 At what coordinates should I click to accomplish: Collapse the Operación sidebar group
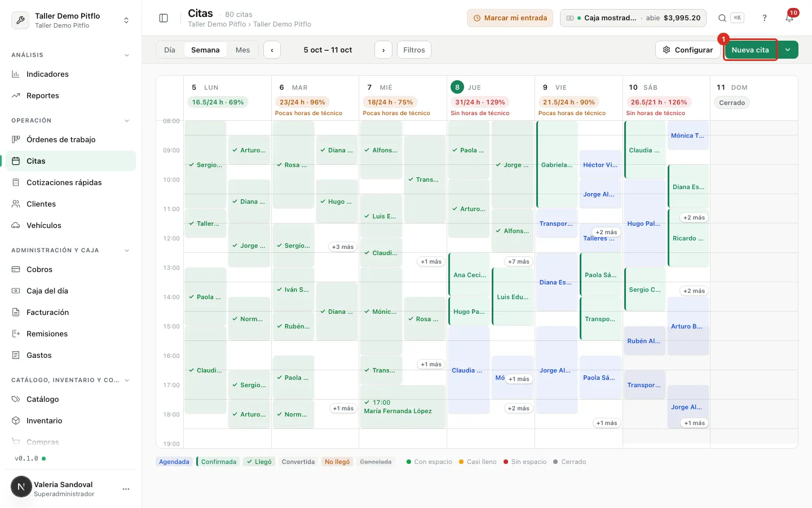coord(126,121)
